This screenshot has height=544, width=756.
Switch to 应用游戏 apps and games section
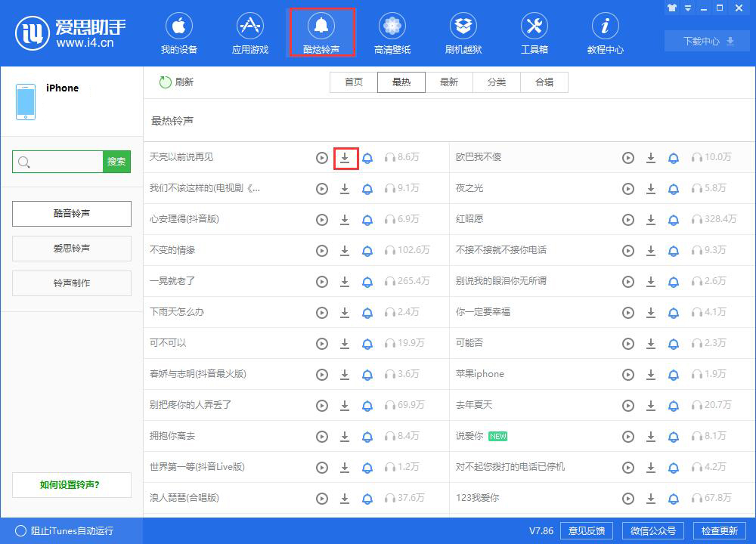[249, 32]
